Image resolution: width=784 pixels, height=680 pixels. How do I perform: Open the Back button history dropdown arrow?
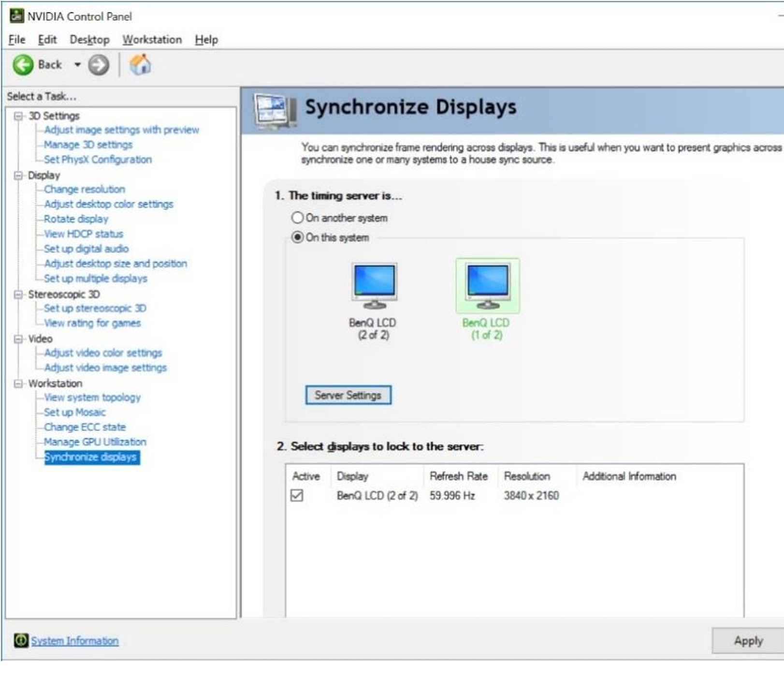coord(77,65)
